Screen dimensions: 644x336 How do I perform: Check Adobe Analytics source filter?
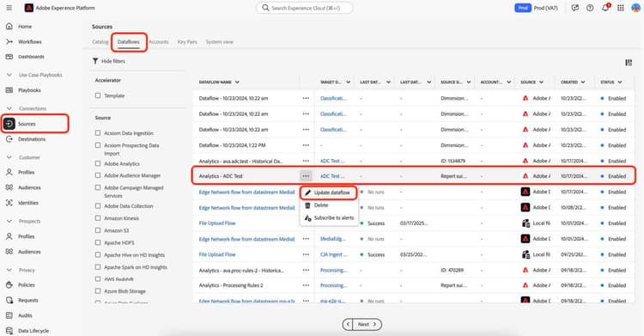98,163
